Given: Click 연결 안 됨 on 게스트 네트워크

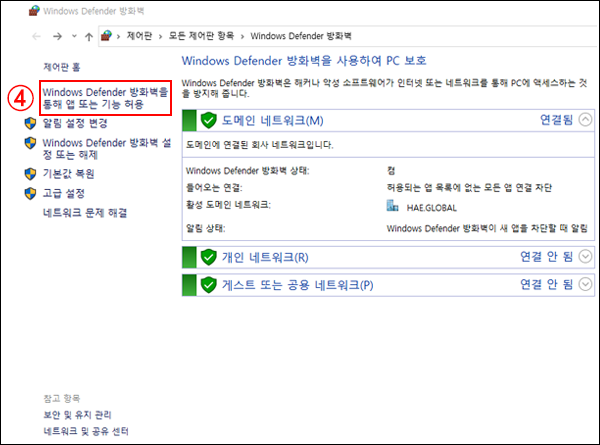Looking at the screenshot, I should click(x=546, y=284).
